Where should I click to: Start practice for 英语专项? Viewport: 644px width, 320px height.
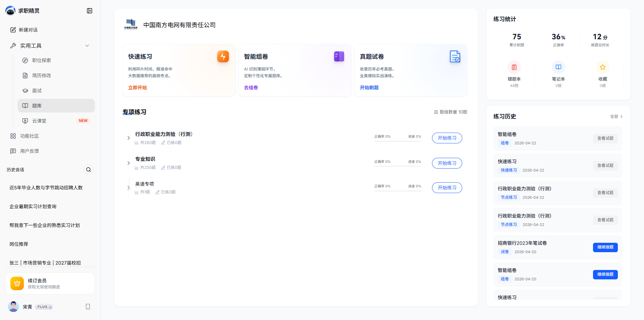[x=447, y=188]
